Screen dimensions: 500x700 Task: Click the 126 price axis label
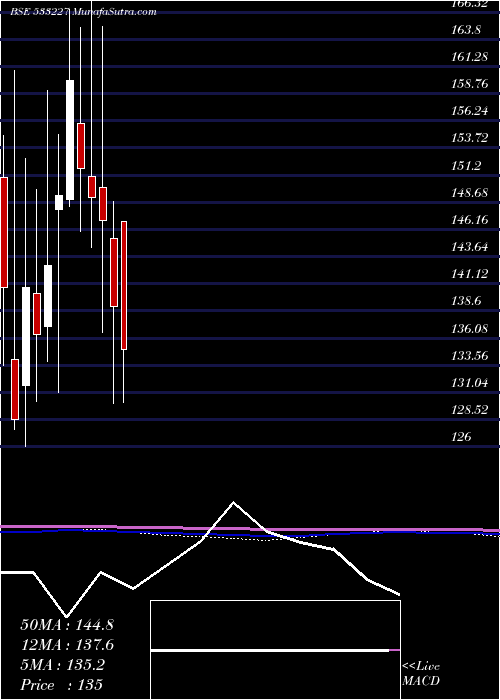[461, 438]
